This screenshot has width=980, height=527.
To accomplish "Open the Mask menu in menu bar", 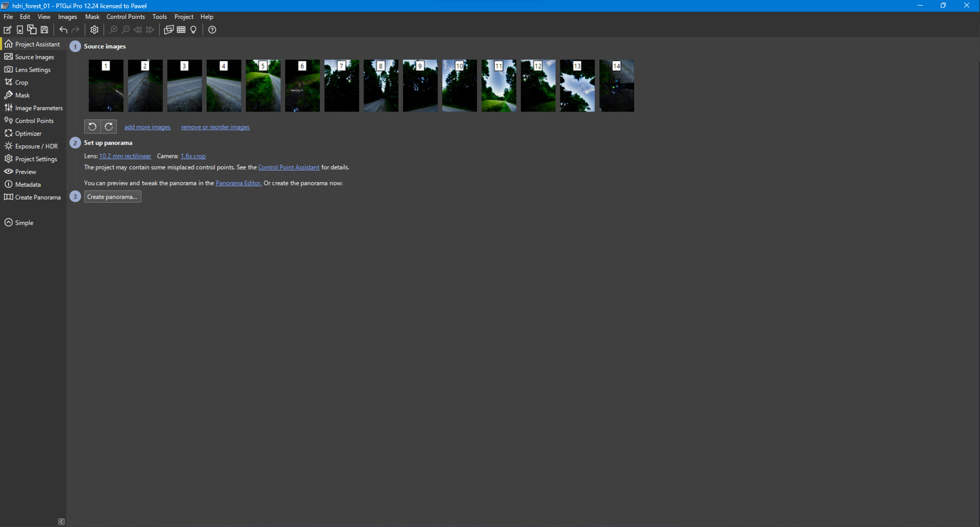I will 92,17.
